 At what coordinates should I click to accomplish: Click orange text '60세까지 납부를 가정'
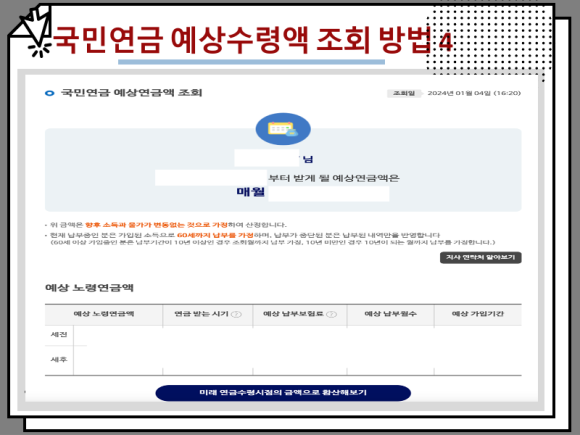click(x=215, y=235)
